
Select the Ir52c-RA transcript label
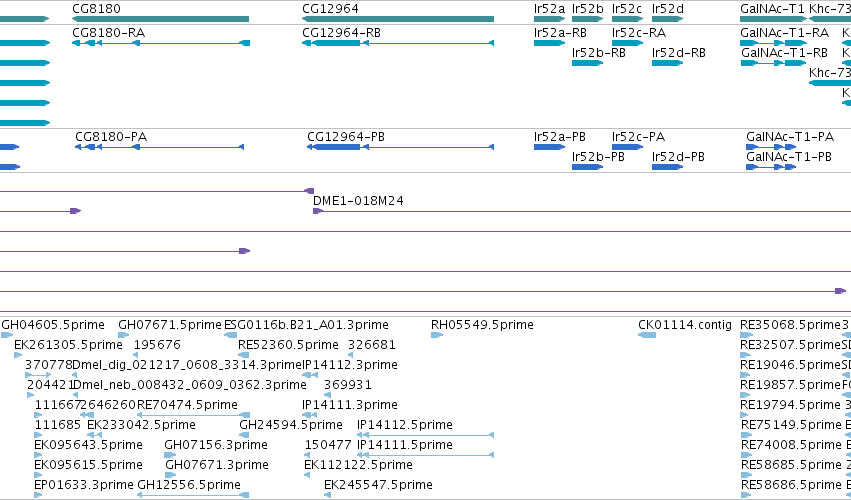pos(639,33)
